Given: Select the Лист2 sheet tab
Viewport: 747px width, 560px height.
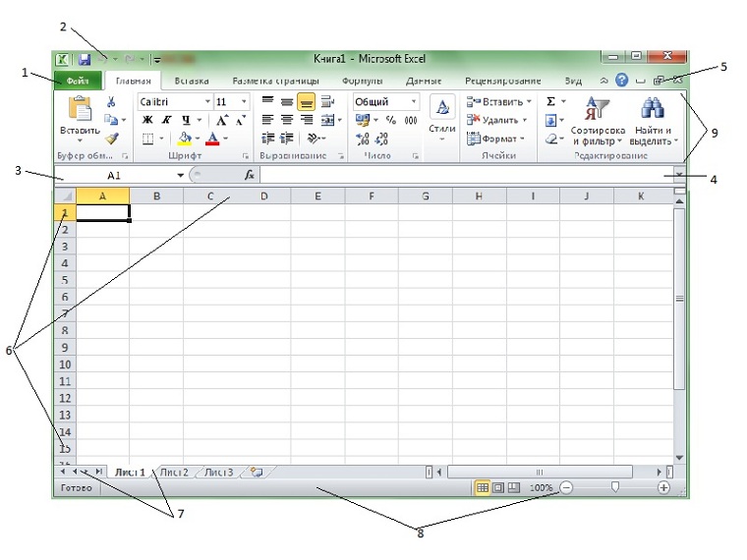Looking at the screenshot, I should (x=174, y=473).
